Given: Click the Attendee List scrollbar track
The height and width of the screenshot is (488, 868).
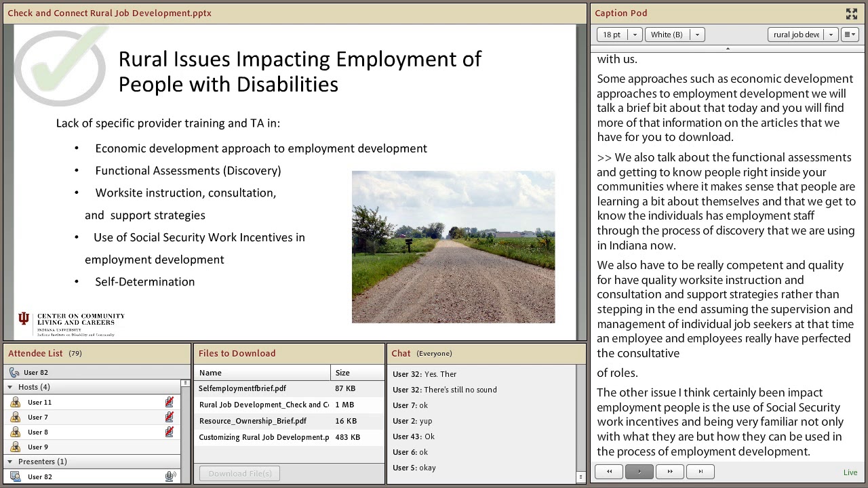Looking at the screenshot, I should click(184, 434).
